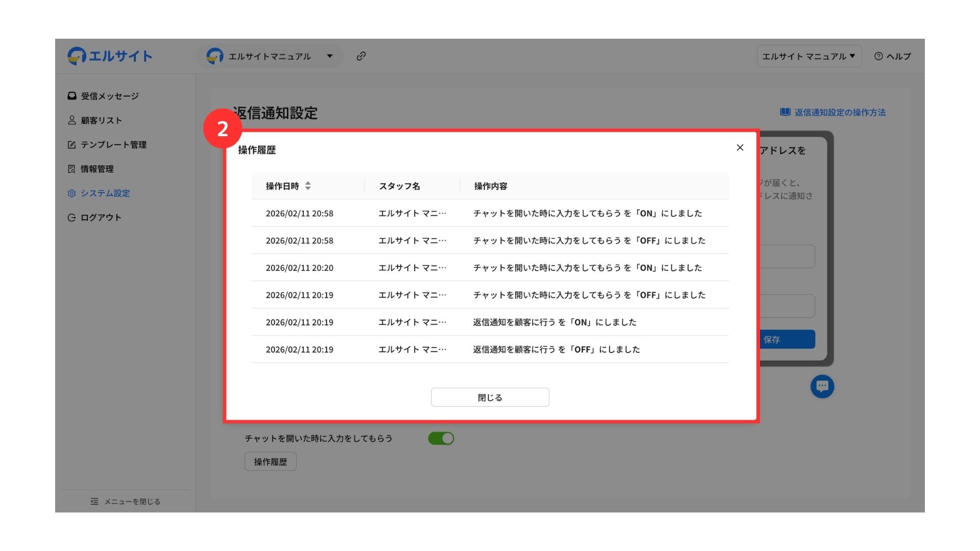Close the 操作履歴 dialog with X
980x551 pixels.
740,147
